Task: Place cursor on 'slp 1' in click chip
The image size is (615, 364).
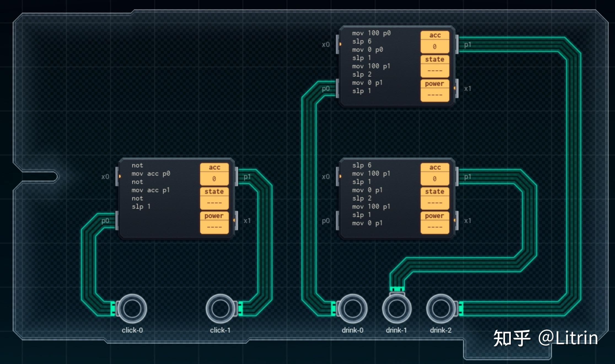Action: click(x=141, y=207)
